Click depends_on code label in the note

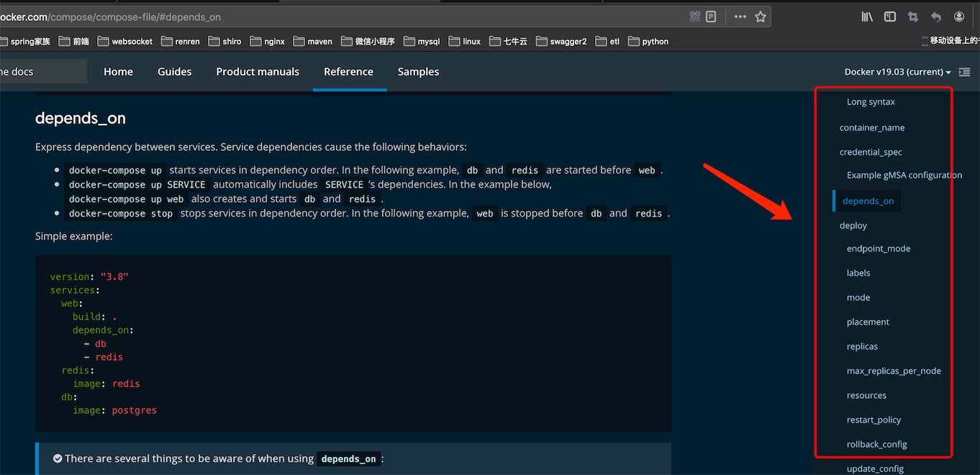tap(348, 459)
